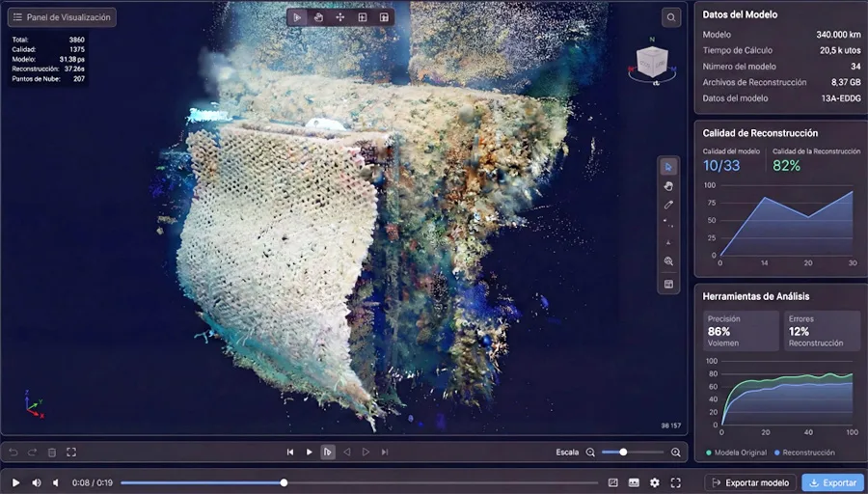Mute audio with the speaker icon
This screenshot has width=868, height=494.
coord(37,482)
